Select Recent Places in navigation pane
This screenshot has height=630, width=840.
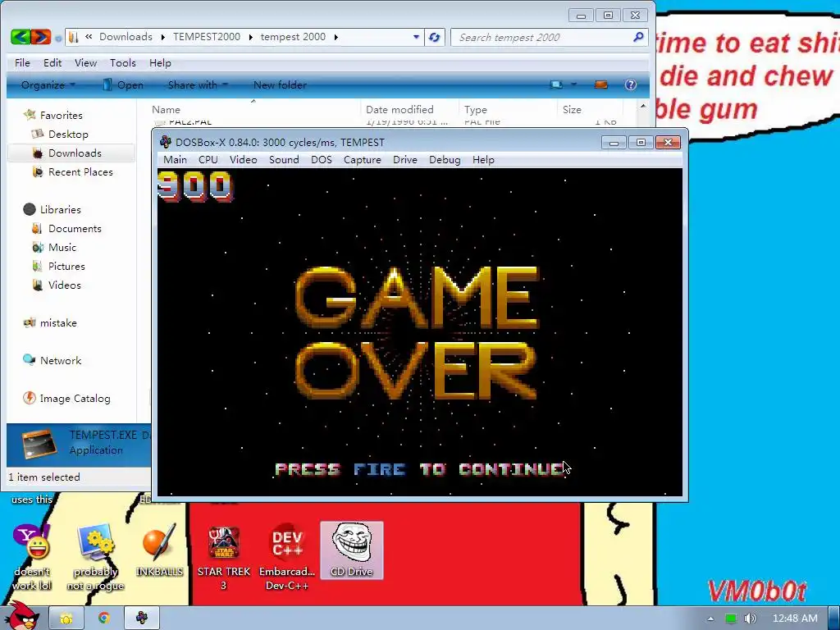80,172
